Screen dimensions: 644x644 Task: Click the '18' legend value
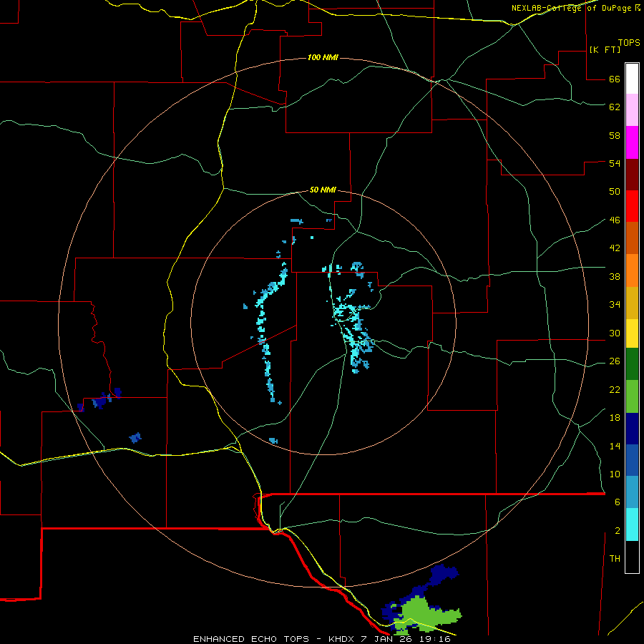615,418
